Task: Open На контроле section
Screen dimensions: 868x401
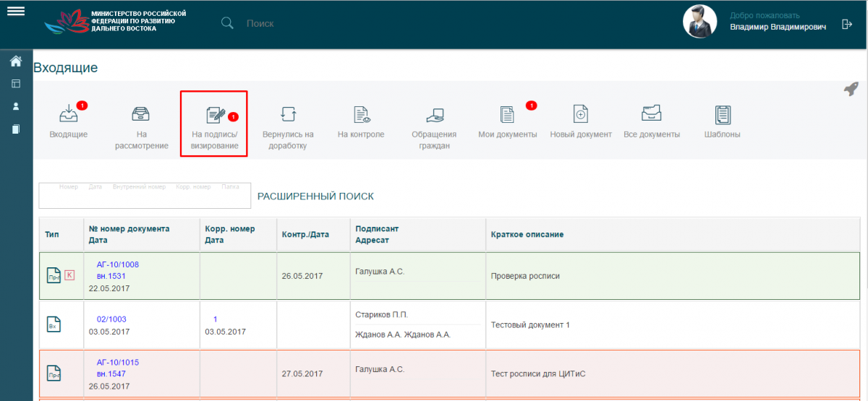Action: (361, 115)
